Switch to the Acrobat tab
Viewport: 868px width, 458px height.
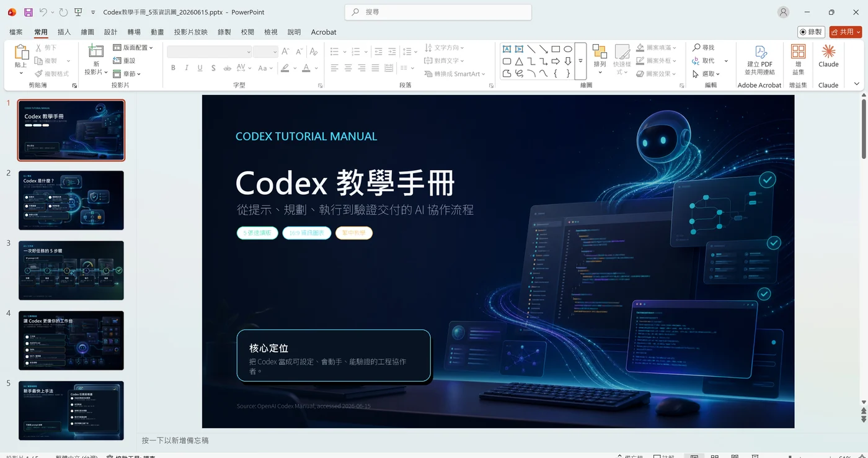(324, 32)
